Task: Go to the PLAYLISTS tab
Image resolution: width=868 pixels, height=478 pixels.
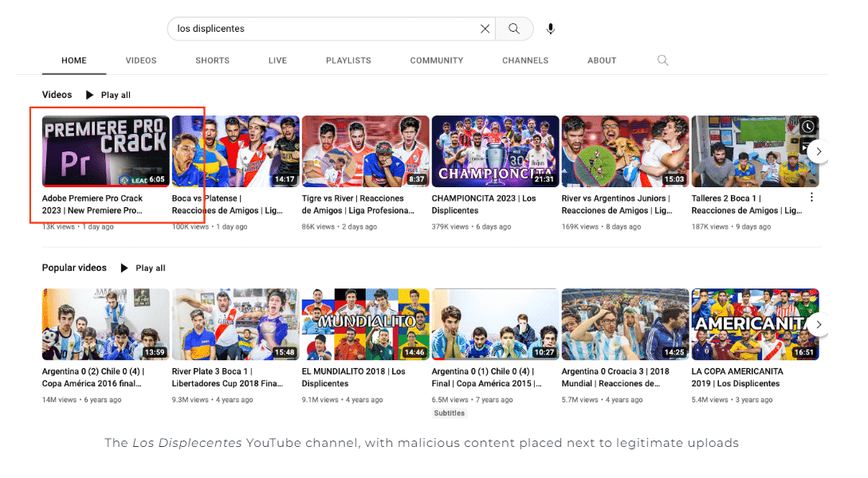Action: [349, 61]
